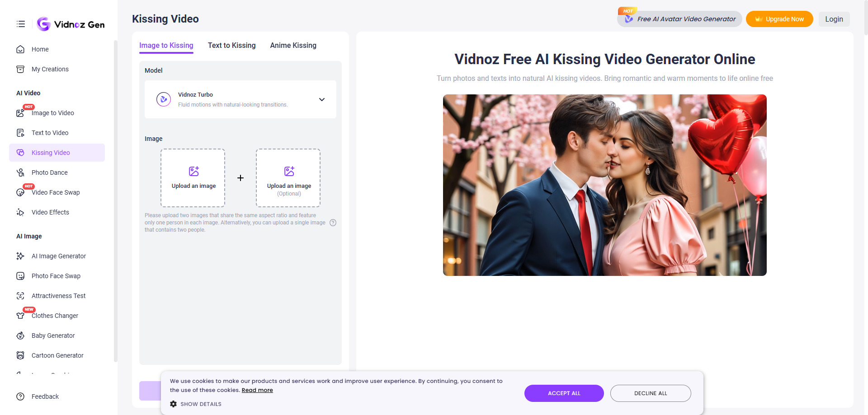Click the first upload image icon
868x415 pixels.
(x=194, y=171)
